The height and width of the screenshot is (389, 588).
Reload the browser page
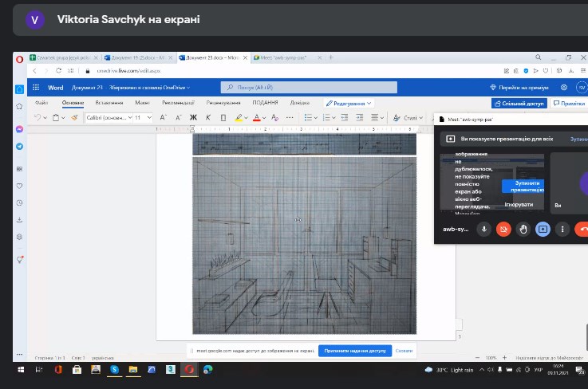(58, 70)
